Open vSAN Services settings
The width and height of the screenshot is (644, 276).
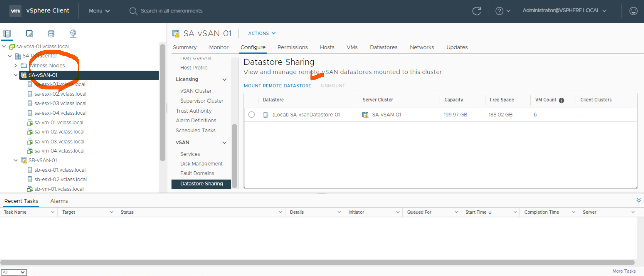[190, 154]
